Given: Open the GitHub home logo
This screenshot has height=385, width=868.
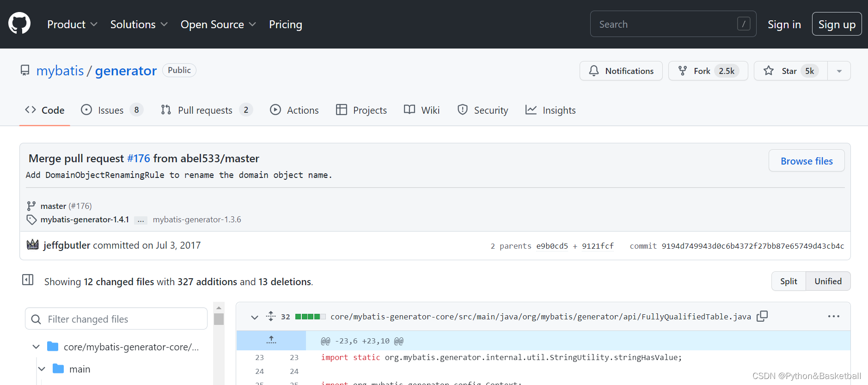Looking at the screenshot, I should 19,24.
